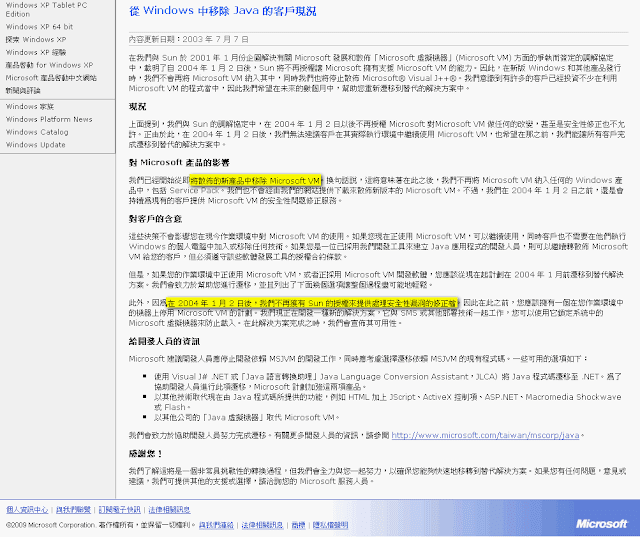This screenshot has width=640, height=537.
Task: Click Windows 家族 in the sidebar
Action: pyautogui.click(x=29, y=107)
